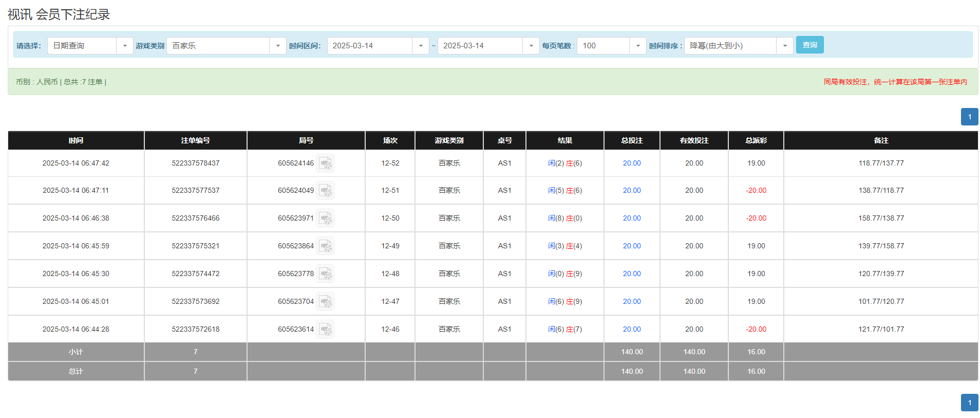Change the 每页笔数 100 per-page dropdown
Screen dimensions: 980x418
pos(637,46)
